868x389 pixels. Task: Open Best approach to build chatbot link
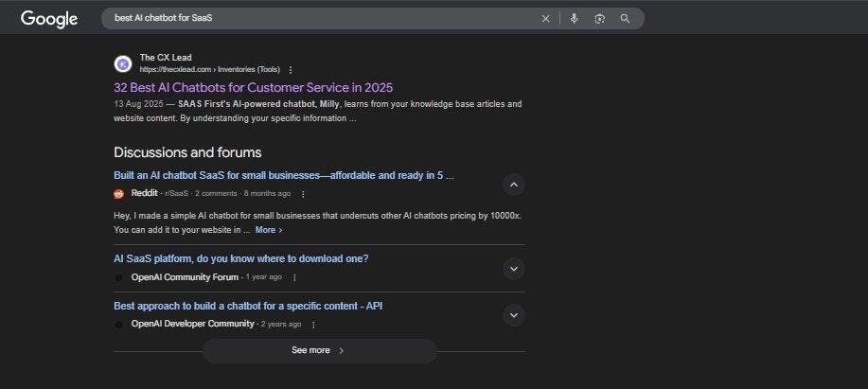tap(248, 306)
